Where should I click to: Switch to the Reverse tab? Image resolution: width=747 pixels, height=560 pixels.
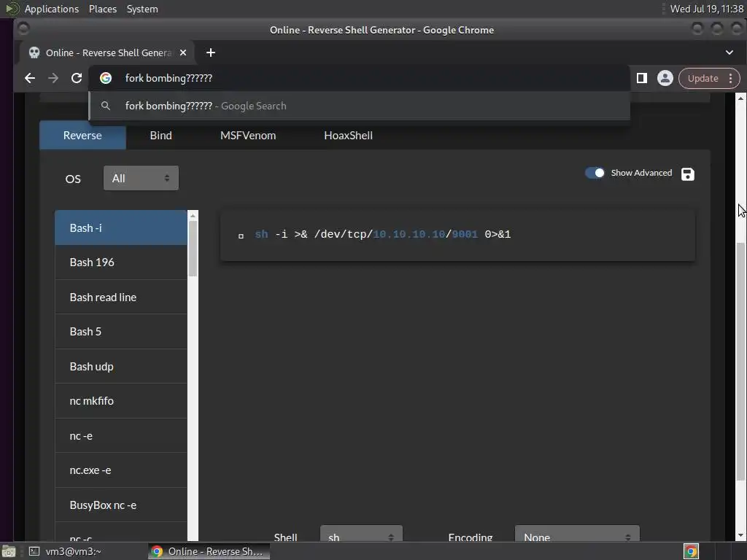[x=82, y=135]
